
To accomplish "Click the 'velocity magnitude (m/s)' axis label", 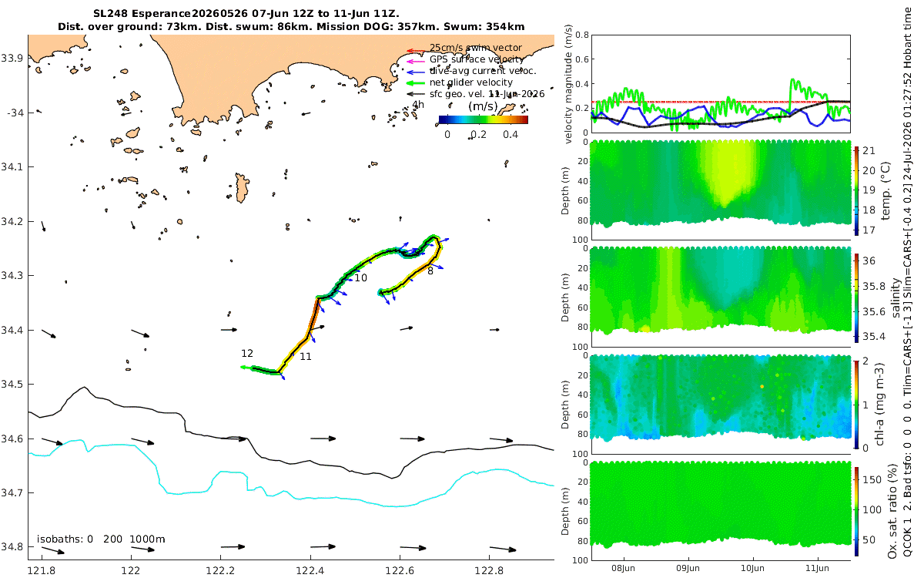I will click(x=568, y=83).
